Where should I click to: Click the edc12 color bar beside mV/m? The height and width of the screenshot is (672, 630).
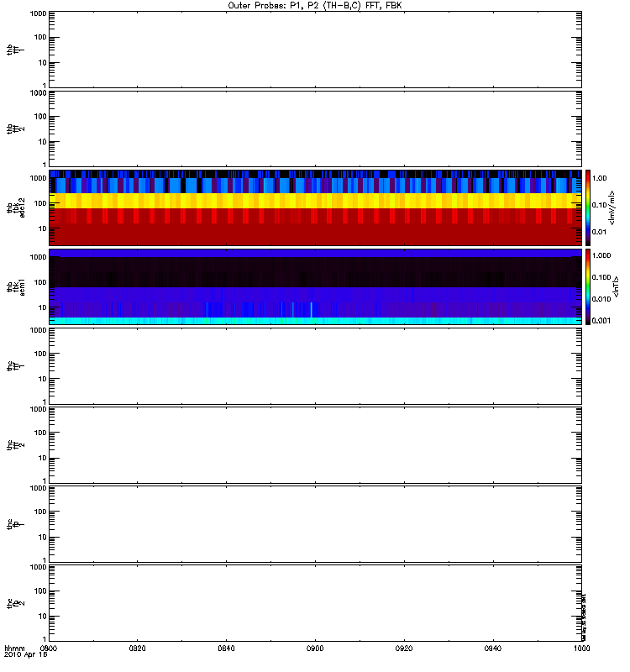tap(588, 207)
